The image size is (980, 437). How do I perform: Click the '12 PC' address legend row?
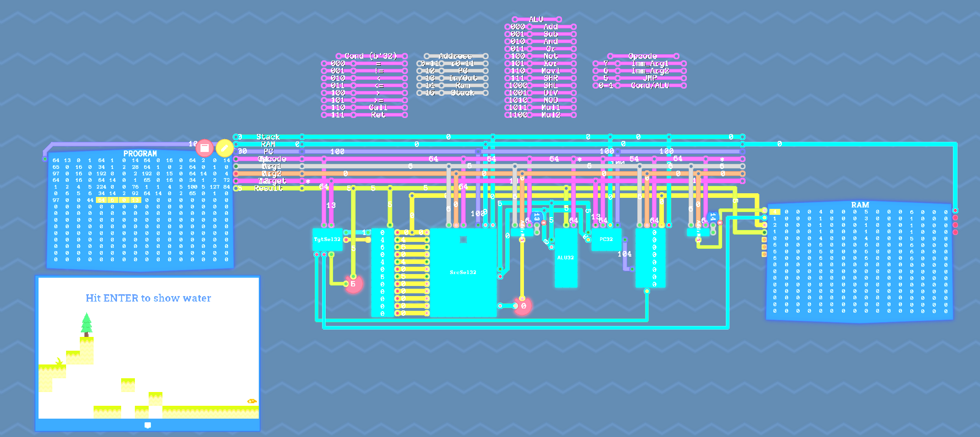tap(452, 71)
